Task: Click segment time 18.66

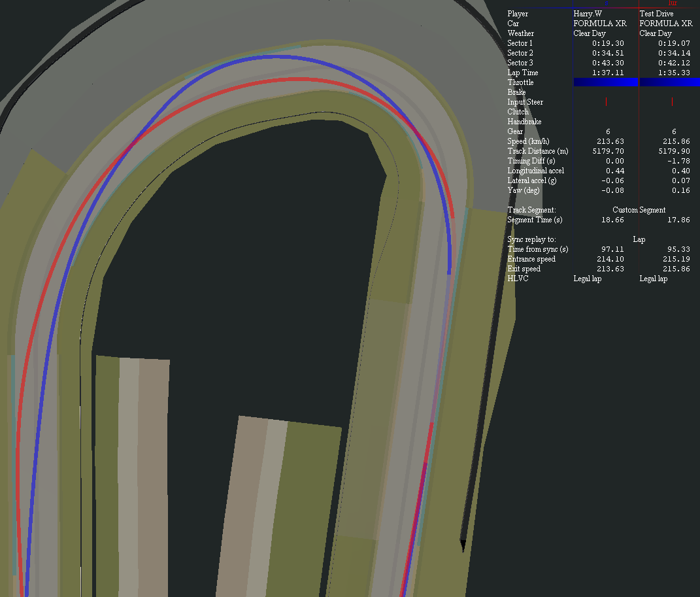Action: point(612,220)
